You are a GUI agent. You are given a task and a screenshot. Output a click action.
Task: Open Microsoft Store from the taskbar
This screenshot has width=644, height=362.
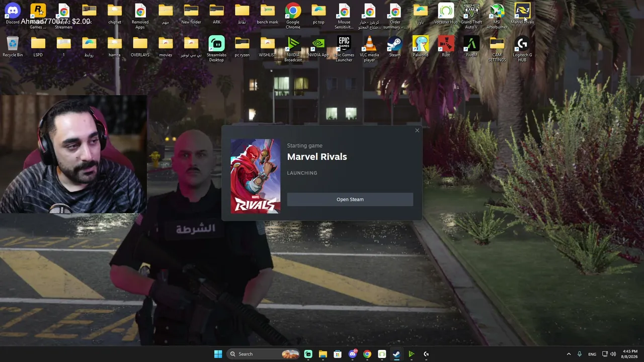click(x=338, y=354)
